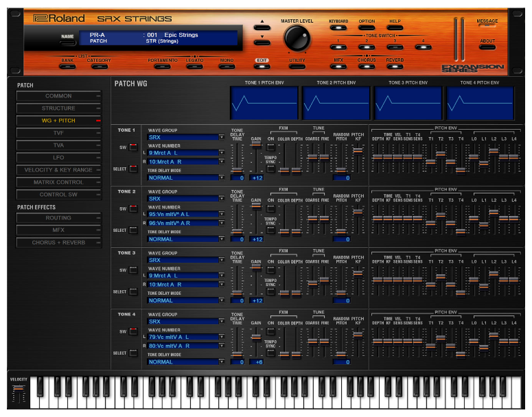This screenshot has width=532, height=417.
Task: Select the WG + PITCH page
Action: point(59,121)
